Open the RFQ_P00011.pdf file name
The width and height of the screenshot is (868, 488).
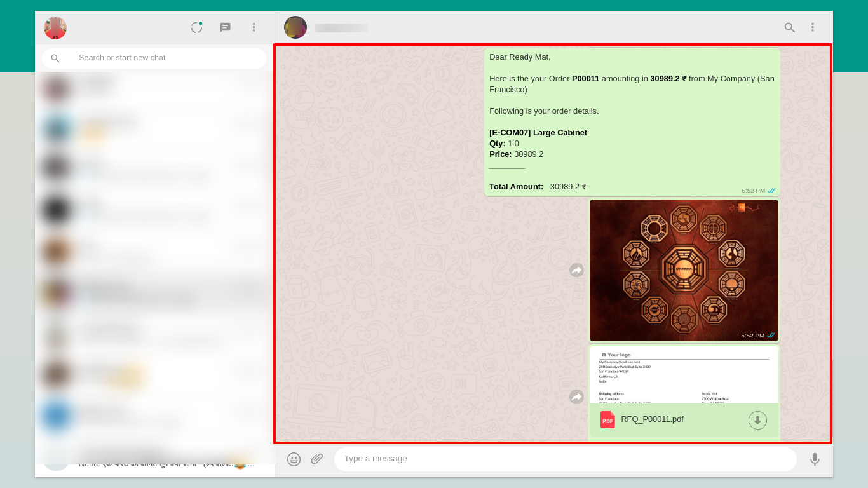click(652, 419)
